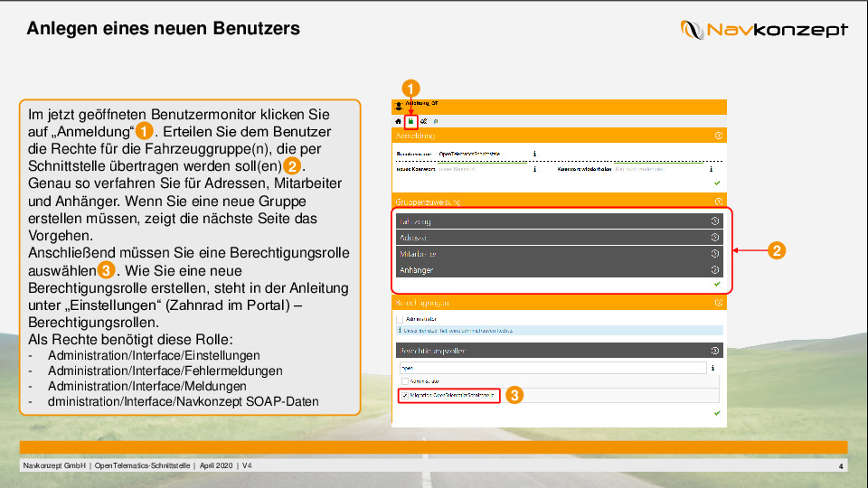Uncheck the OpenTelematics-Schnittstelle role checkbox
The width and height of the screenshot is (868, 488).
403,395
